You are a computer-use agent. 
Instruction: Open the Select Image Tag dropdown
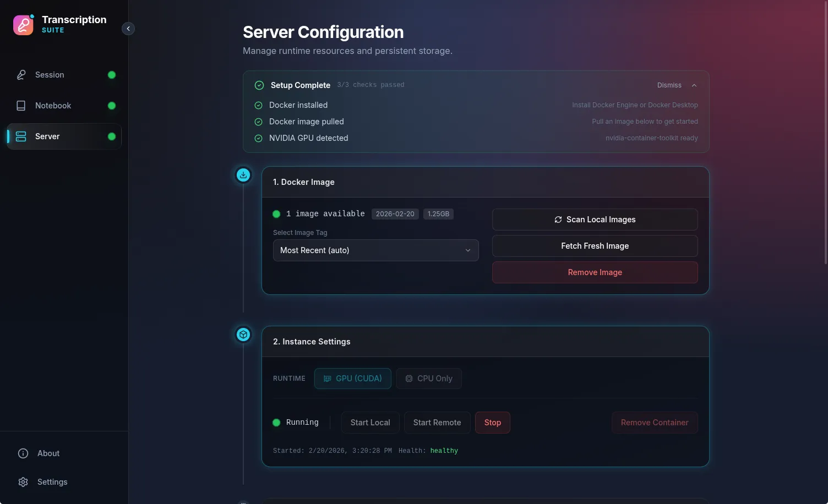point(375,250)
